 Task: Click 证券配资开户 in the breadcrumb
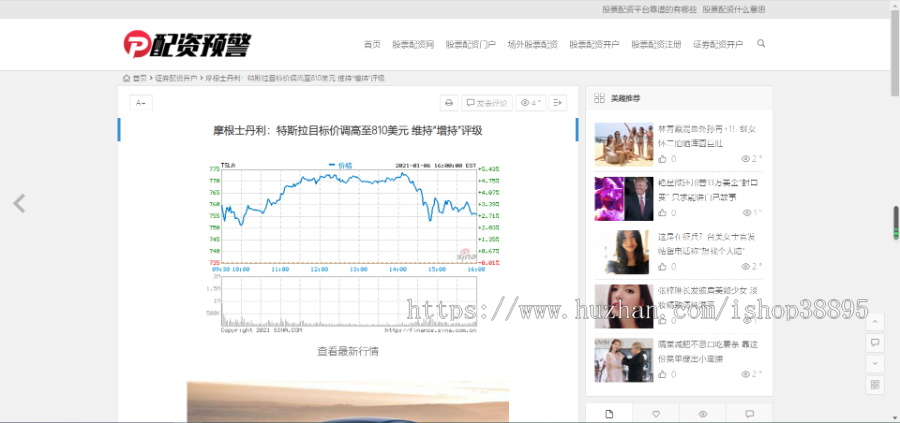(x=176, y=78)
